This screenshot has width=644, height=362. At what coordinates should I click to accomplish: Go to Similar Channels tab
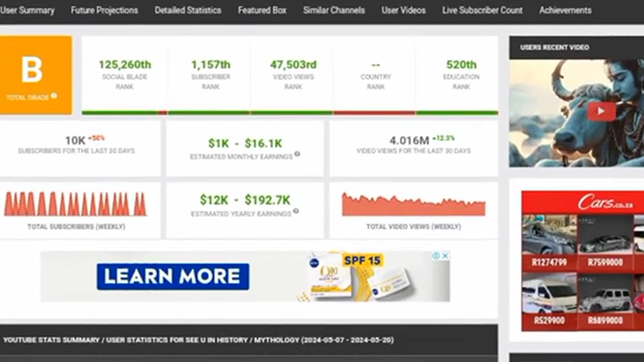point(334,10)
